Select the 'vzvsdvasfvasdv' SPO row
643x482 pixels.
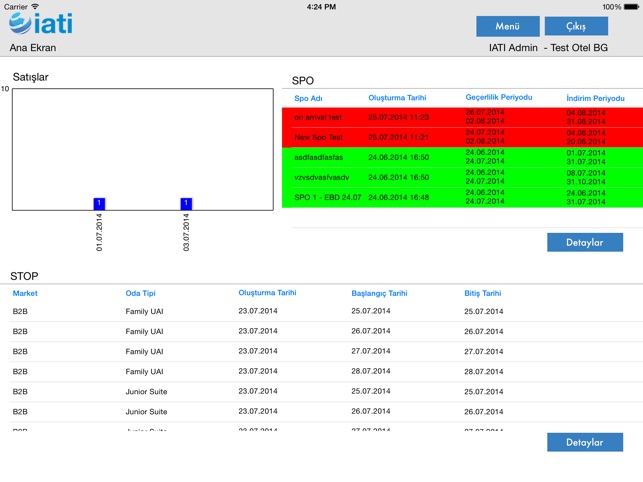[462, 177]
